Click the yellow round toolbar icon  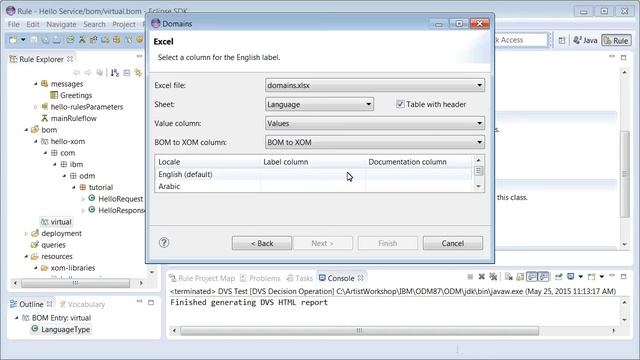[x=140, y=40]
